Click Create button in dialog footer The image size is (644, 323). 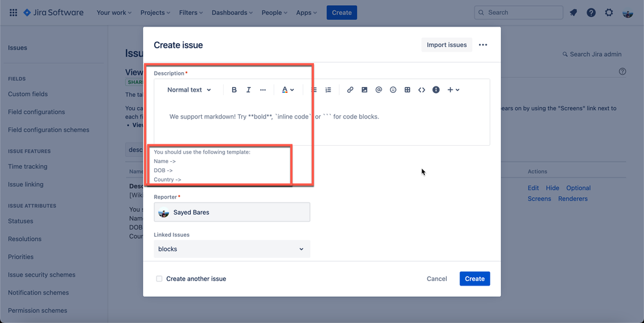tap(475, 279)
